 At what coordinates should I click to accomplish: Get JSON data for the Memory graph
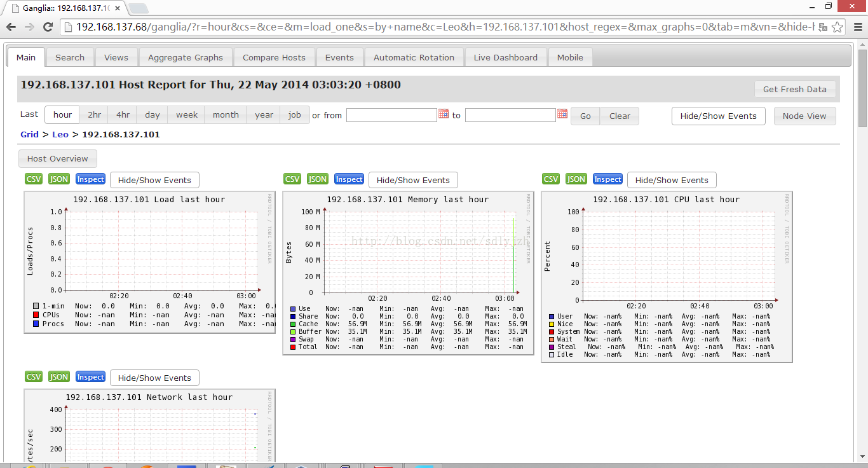pos(318,179)
